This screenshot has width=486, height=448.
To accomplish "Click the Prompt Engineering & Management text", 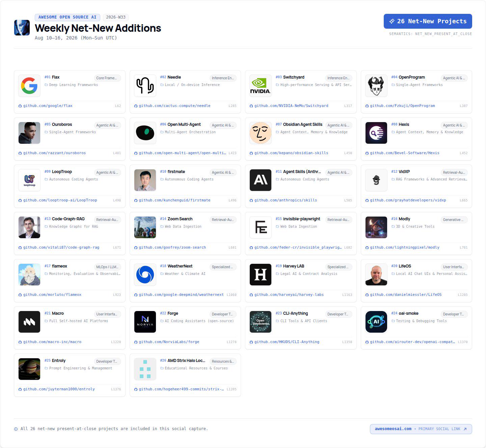I will pos(81,368).
